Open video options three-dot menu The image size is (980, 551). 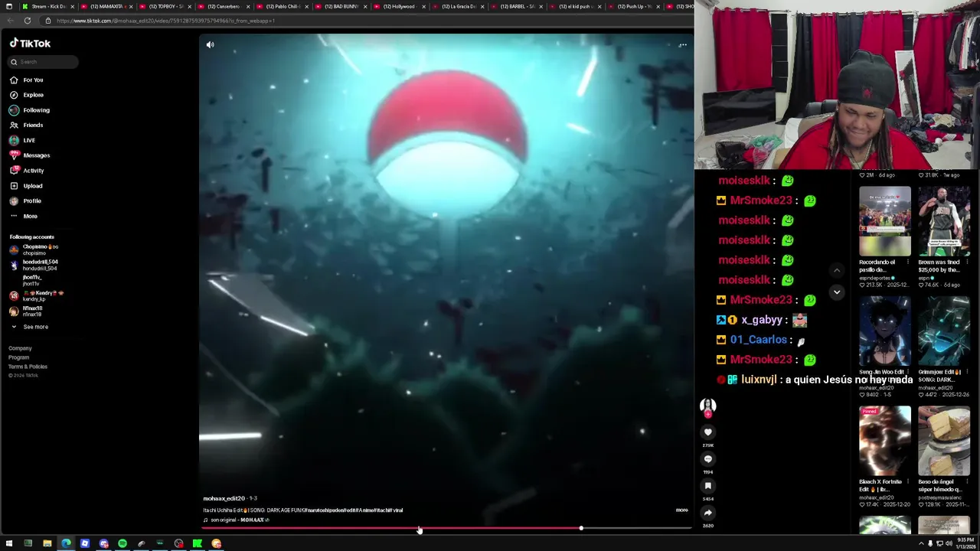coord(683,44)
